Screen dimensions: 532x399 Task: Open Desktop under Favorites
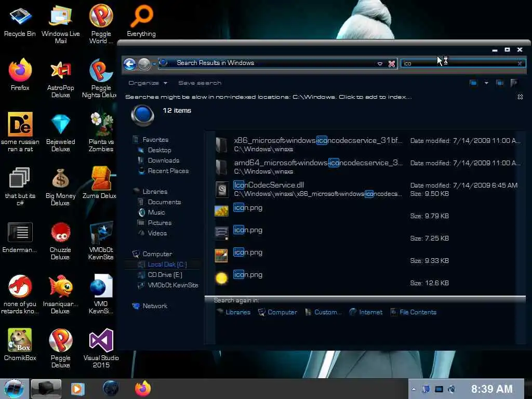click(x=159, y=150)
